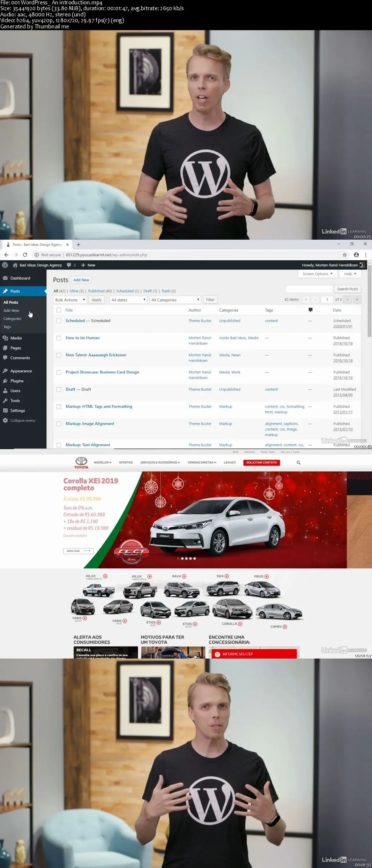Viewport: 372px width, 868px height.
Task: Click the comments bubble in admin bar
Action: pos(69,265)
